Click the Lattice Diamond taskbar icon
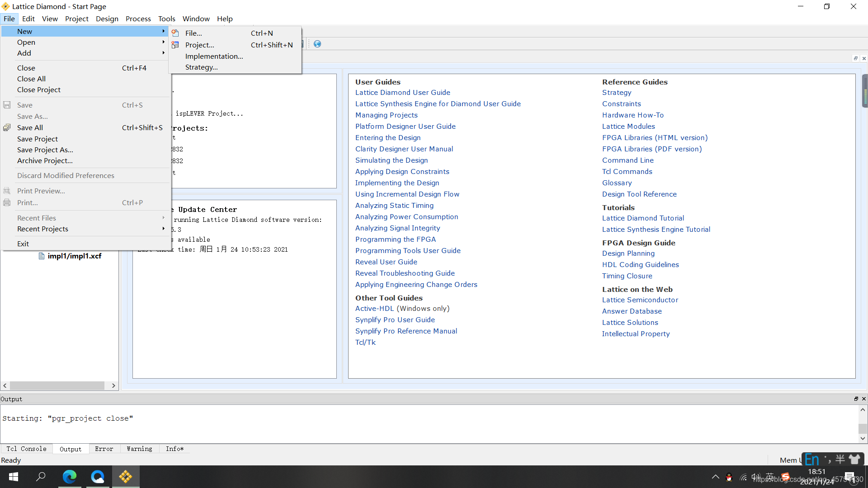Image resolution: width=868 pixels, height=488 pixels. pos(126,477)
